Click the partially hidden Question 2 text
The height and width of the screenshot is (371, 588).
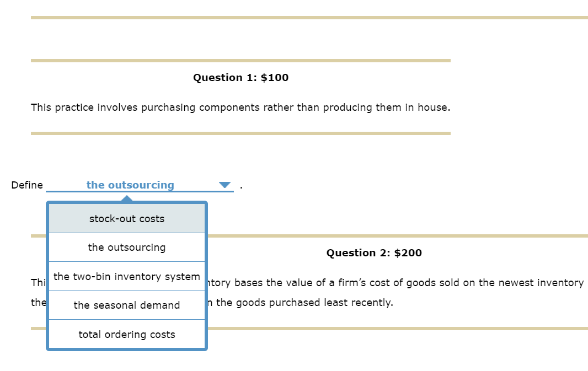pyautogui.click(x=386, y=283)
